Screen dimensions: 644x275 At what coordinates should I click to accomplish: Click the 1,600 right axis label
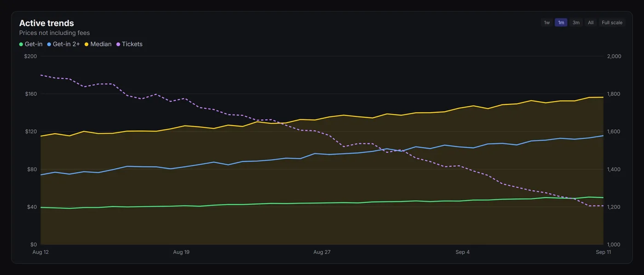coord(614,132)
